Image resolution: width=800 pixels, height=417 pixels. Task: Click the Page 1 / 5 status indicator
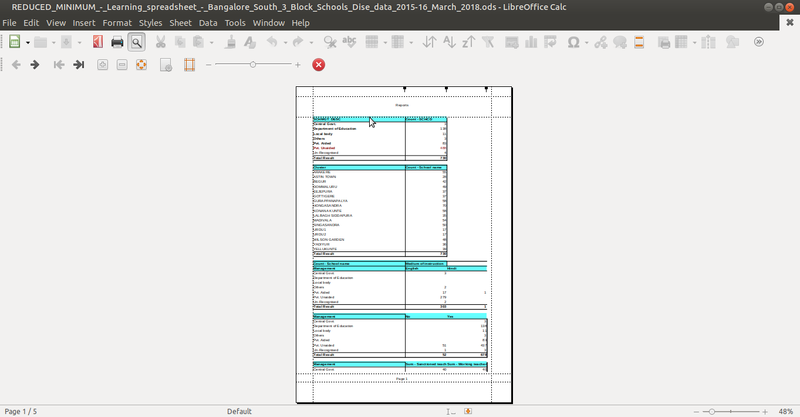pos(20,411)
